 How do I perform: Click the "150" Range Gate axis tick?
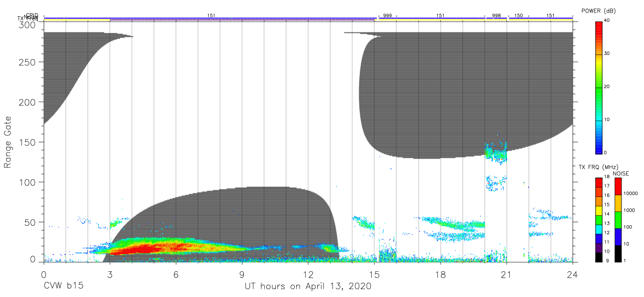pyautogui.click(x=28, y=142)
